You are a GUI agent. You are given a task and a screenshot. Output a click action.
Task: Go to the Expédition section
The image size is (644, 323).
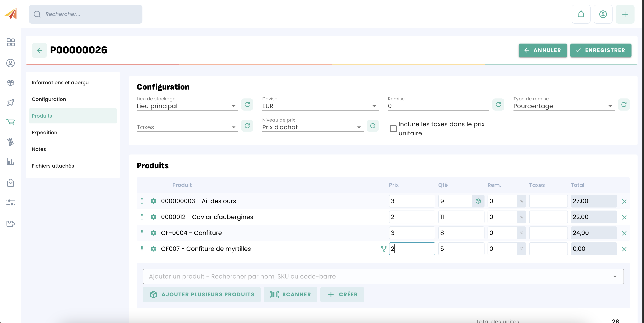pos(45,132)
